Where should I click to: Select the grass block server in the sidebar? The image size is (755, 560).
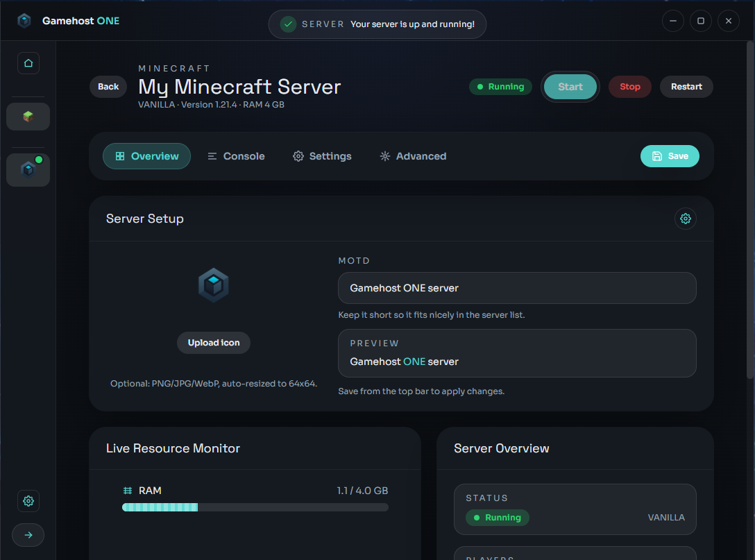coord(28,116)
